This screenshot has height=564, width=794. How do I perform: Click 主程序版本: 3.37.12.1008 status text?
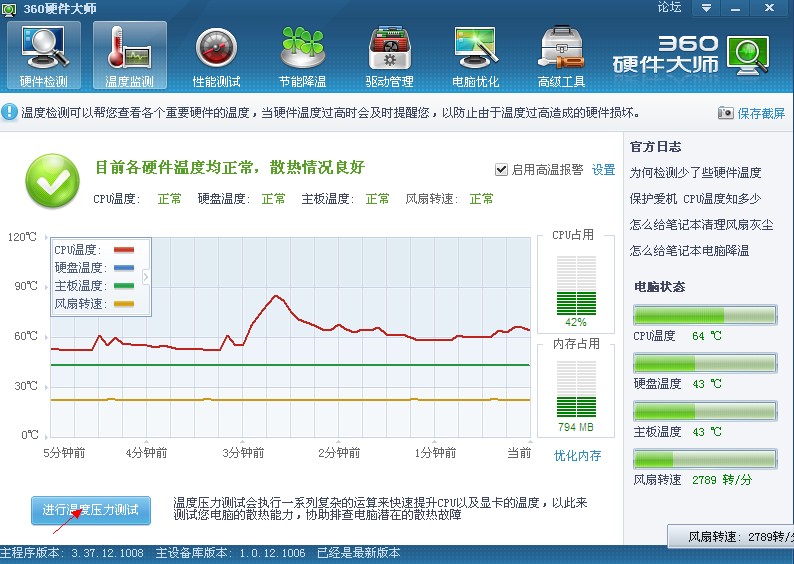pyautogui.click(x=72, y=553)
